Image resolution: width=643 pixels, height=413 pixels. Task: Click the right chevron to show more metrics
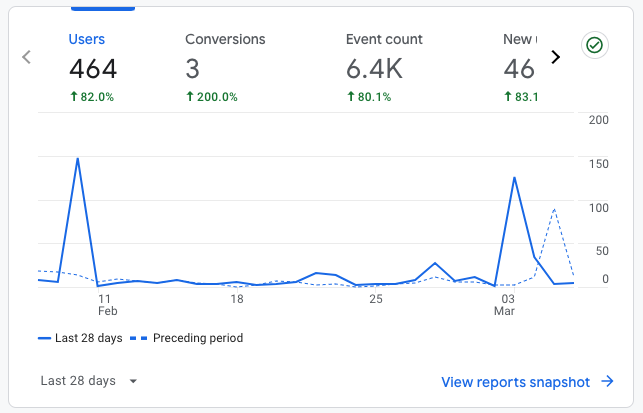556,57
